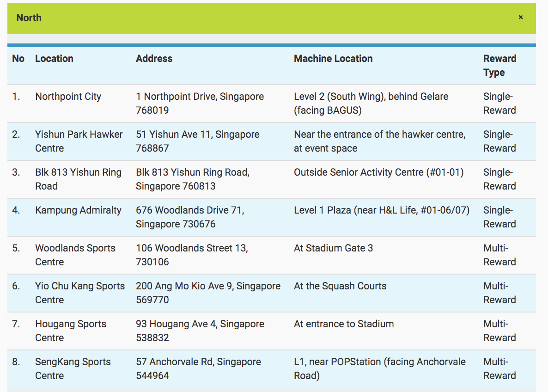
Task: Click the North accordion header title
Action: tap(29, 18)
